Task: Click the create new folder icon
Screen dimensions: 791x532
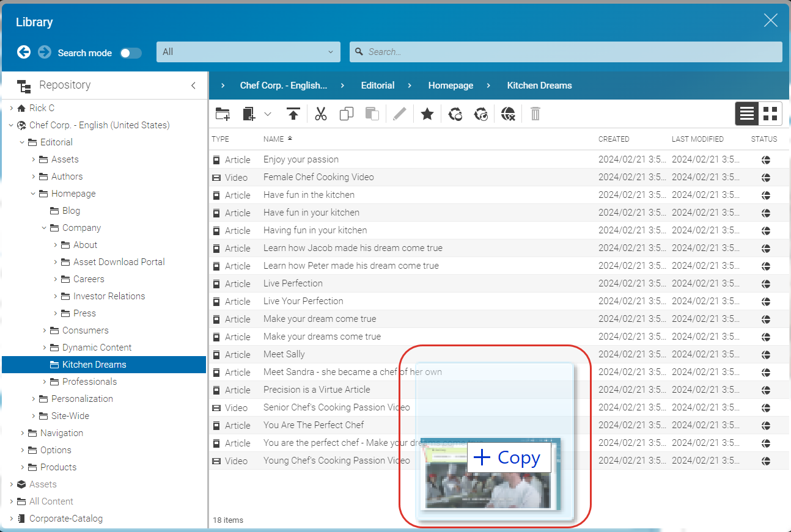Action: [x=223, y=114]
